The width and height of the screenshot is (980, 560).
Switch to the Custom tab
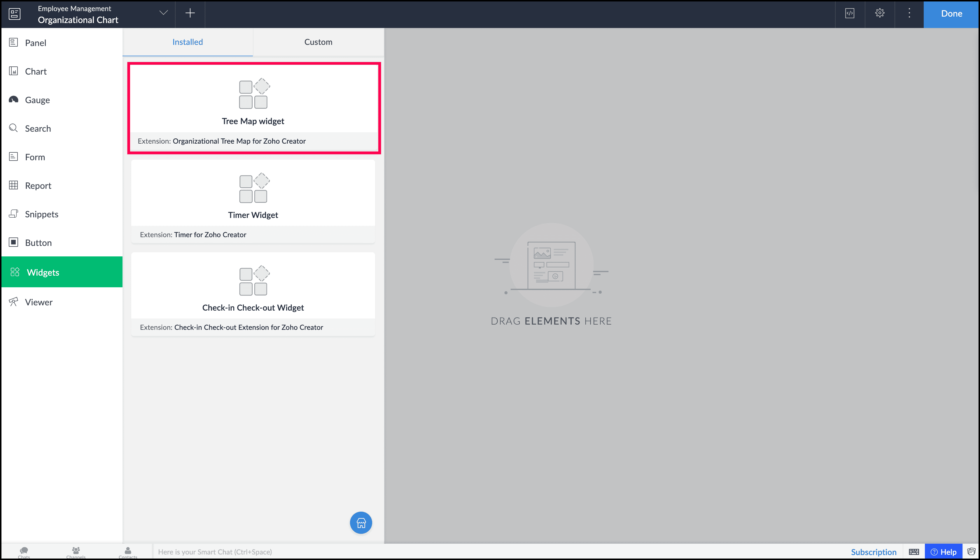318,42
